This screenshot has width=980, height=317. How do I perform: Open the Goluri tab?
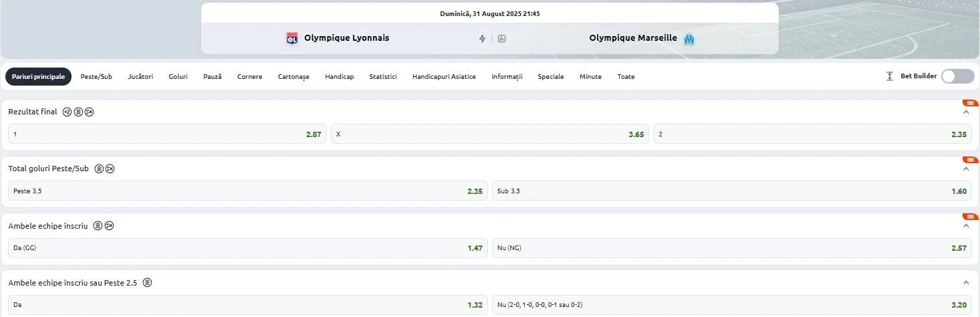tap(178, 76)
